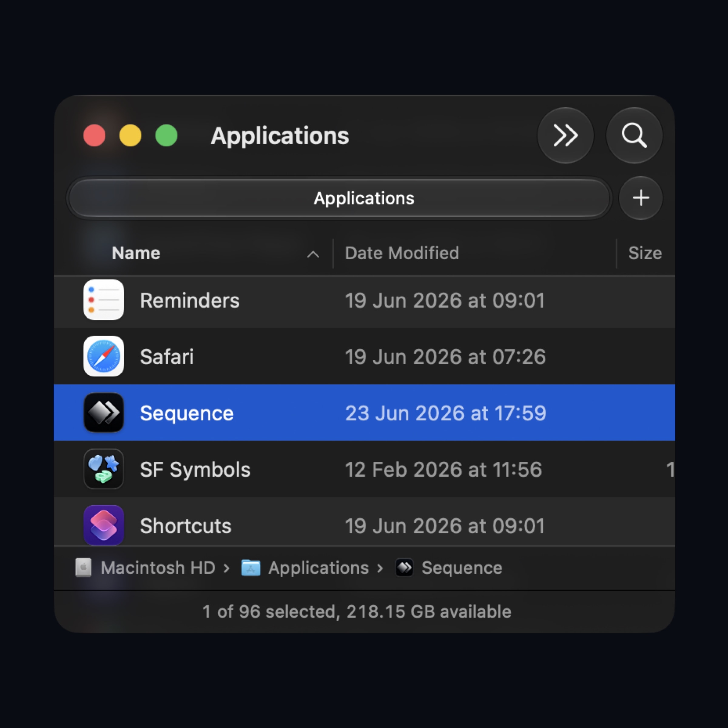
Task: Open the toolbar overflow chevrons button
Action: (565, 135)
